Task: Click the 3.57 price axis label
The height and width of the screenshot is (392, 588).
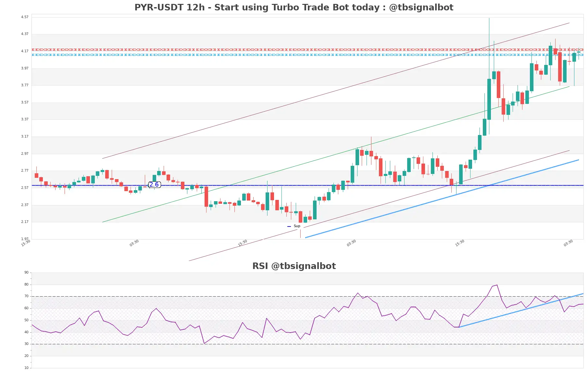Action: click(25, 102)
